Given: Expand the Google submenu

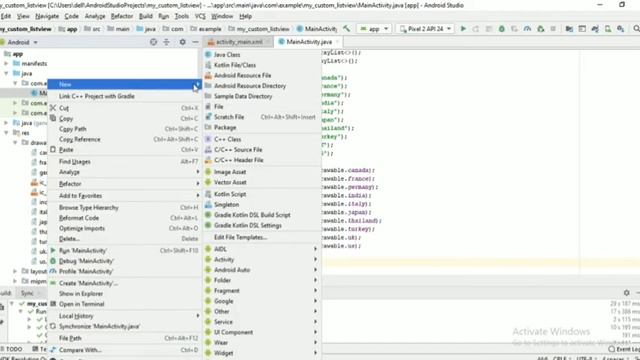Looking at the screenshot, I should pyautogui.click(x=262, y=301).
